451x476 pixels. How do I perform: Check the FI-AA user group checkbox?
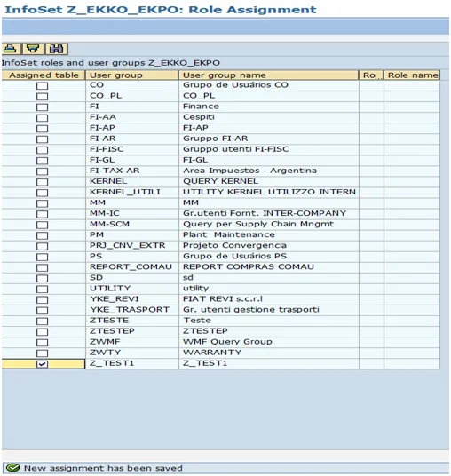click(x=43, y=118)
